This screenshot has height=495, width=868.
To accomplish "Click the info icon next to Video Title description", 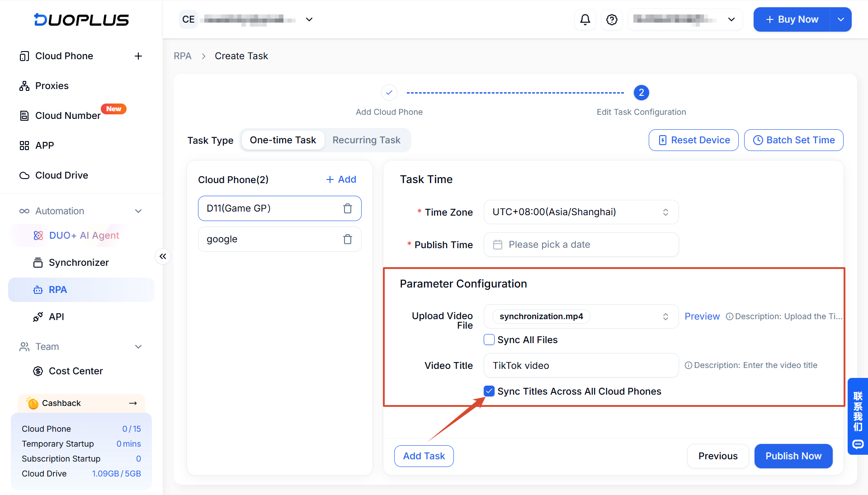I will pos(688,365).
